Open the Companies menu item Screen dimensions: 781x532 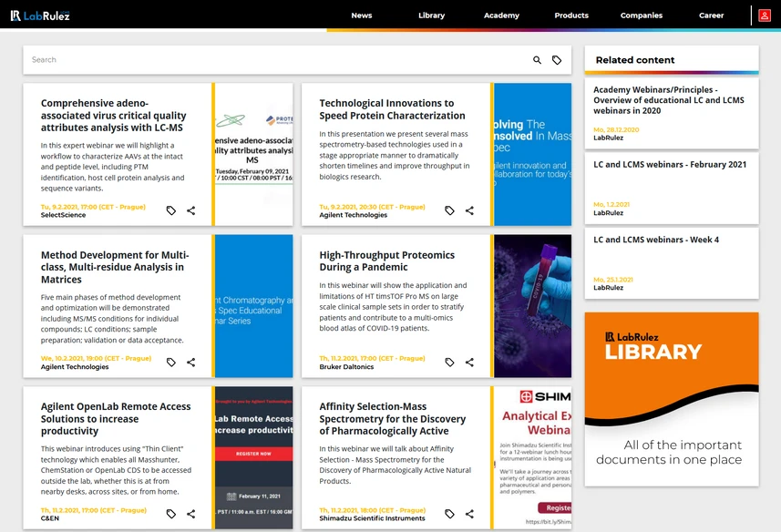(x=642, y=15)
